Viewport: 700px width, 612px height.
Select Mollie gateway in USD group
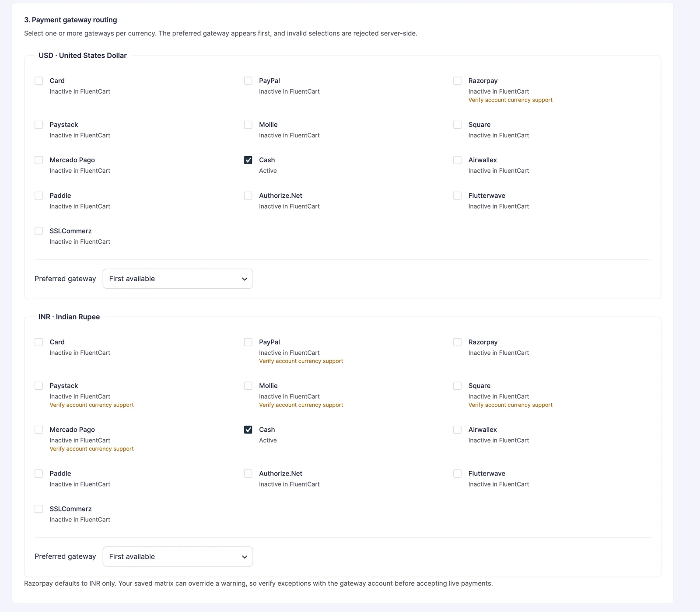click(248, 125)
